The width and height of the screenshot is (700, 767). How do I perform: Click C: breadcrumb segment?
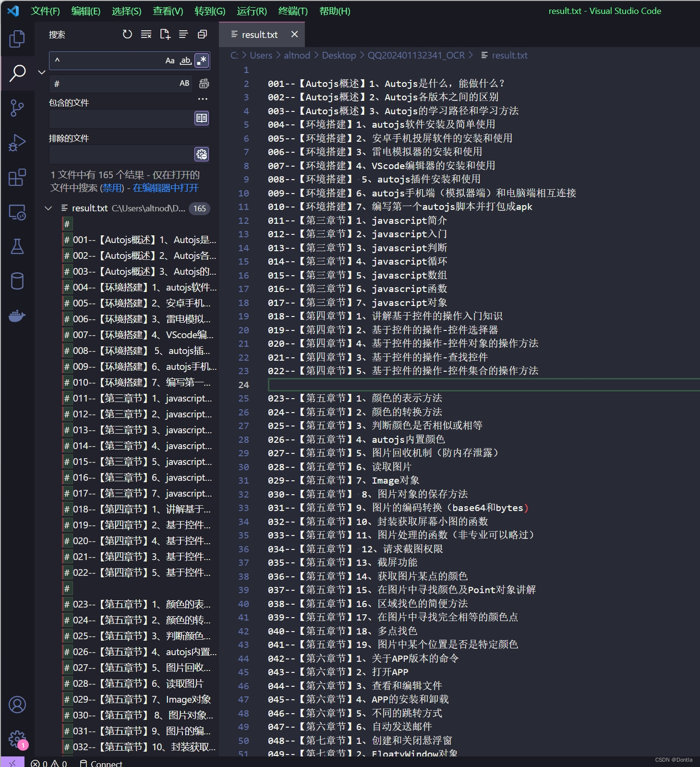point(234,55)
